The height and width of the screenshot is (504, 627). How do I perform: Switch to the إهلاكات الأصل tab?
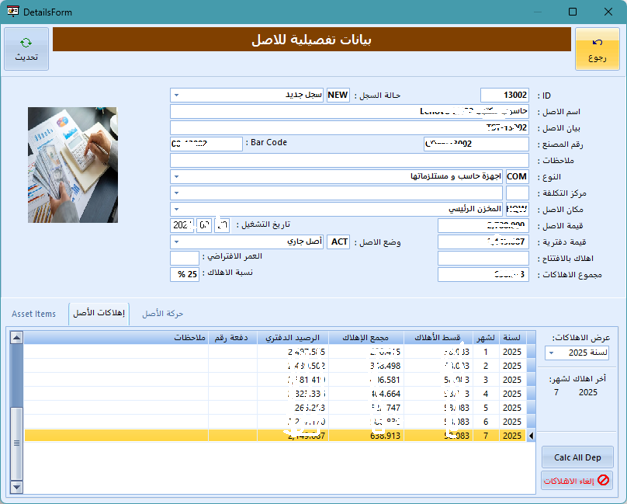click(x=99, y=313)
